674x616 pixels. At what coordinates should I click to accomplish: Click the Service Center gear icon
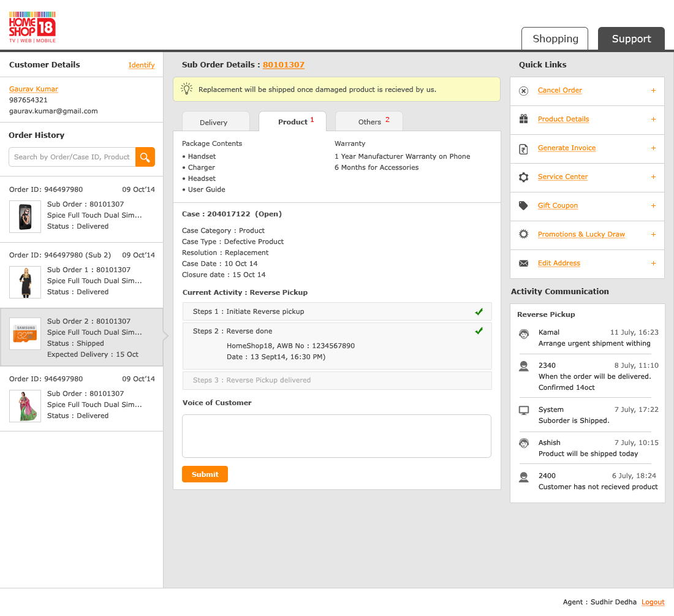pos(523,177)
